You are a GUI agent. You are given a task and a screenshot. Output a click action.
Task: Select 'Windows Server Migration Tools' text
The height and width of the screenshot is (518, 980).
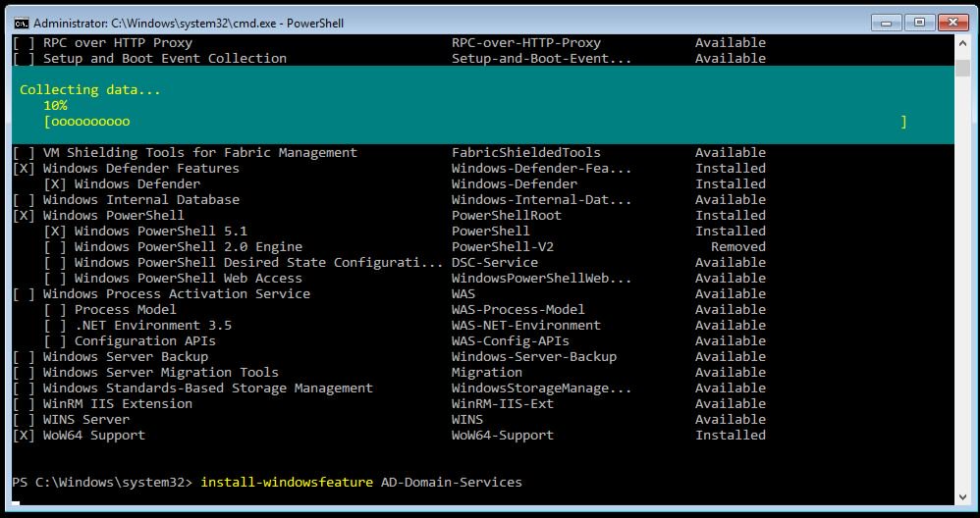point(161,373)
